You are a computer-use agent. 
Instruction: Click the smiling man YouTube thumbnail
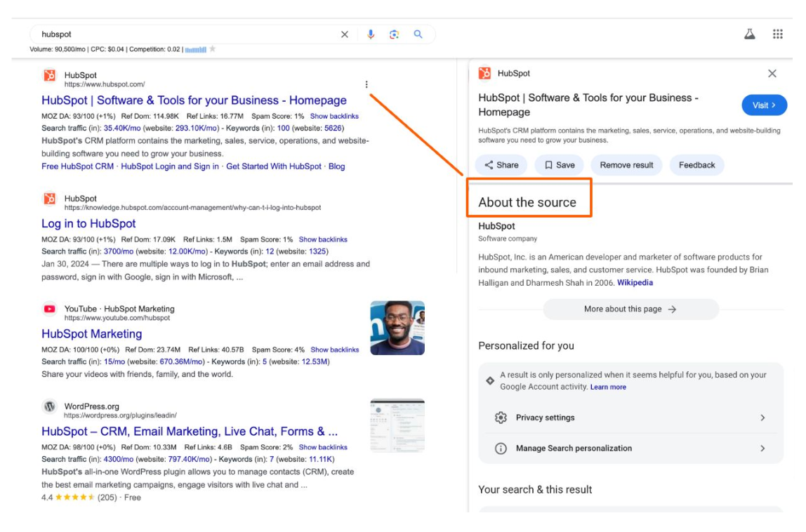(x=397, y=328)
